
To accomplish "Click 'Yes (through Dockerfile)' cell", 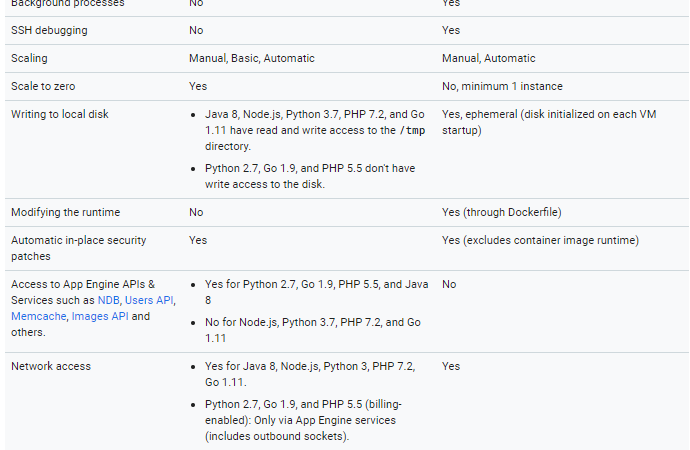I will tap(502, 212).
